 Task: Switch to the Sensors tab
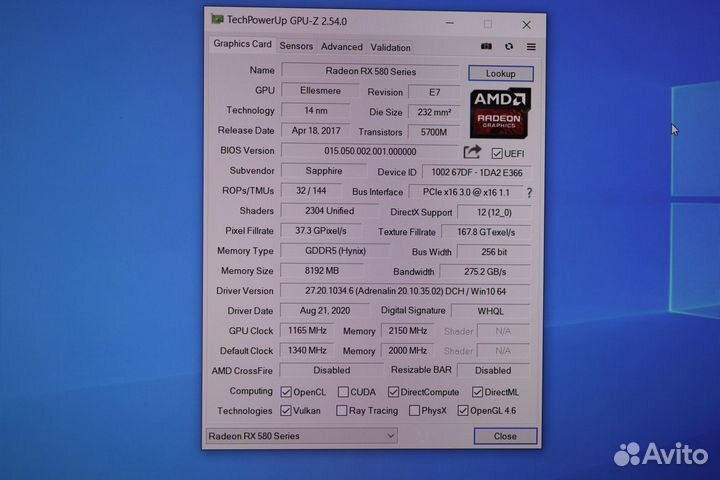tap(296, 46)
